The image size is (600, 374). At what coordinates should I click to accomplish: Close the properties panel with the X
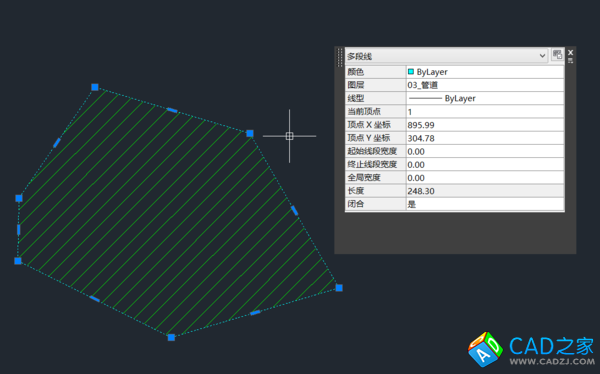[571, 52]
